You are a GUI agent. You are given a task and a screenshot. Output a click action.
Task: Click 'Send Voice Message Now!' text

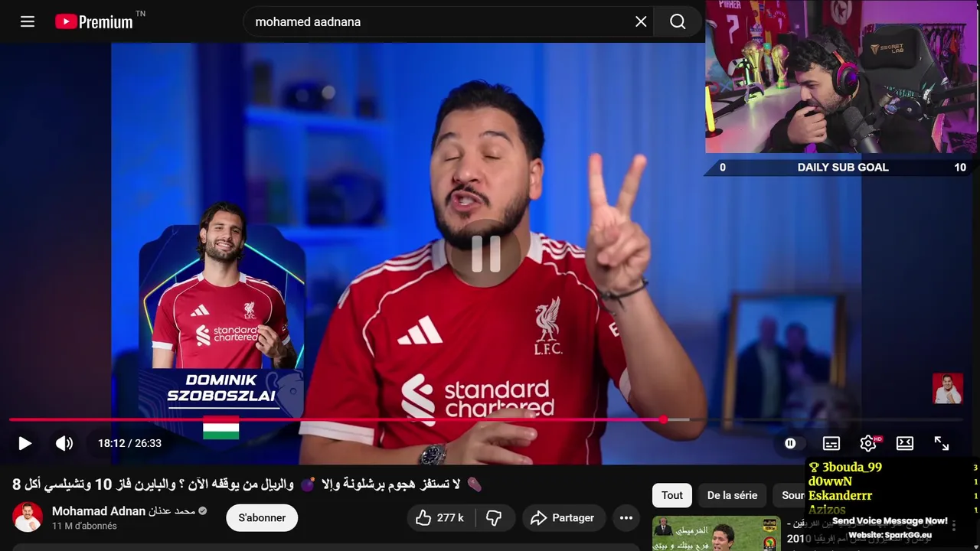pos(890,520)
